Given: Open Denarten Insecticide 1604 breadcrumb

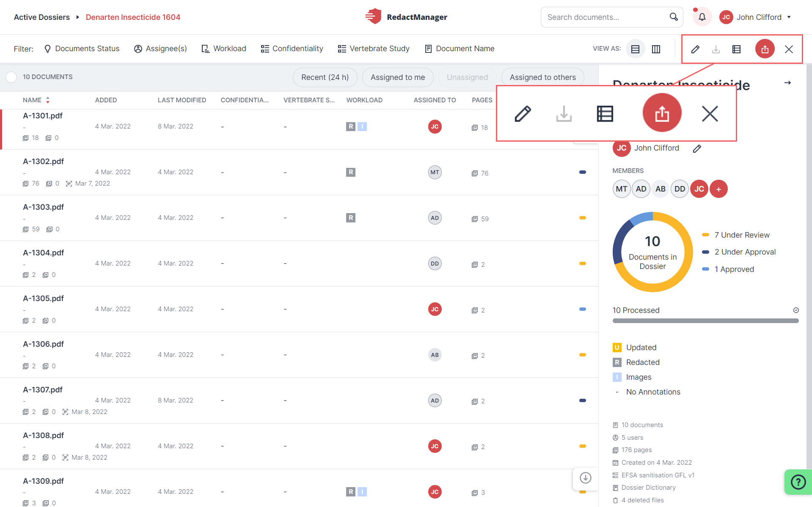Looking at the screenshot, I should click(133, 17).
